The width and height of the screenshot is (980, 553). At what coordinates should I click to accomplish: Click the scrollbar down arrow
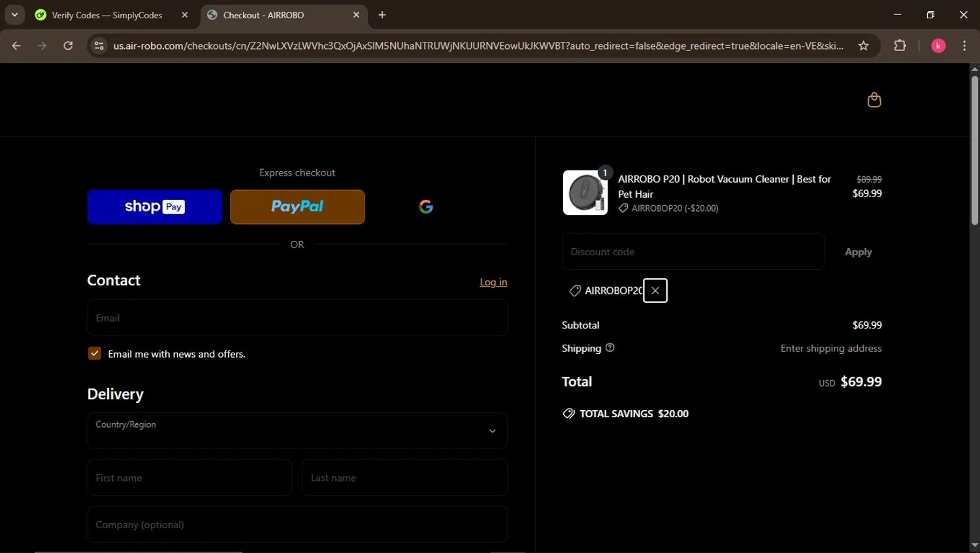click(x=974, y=546)
